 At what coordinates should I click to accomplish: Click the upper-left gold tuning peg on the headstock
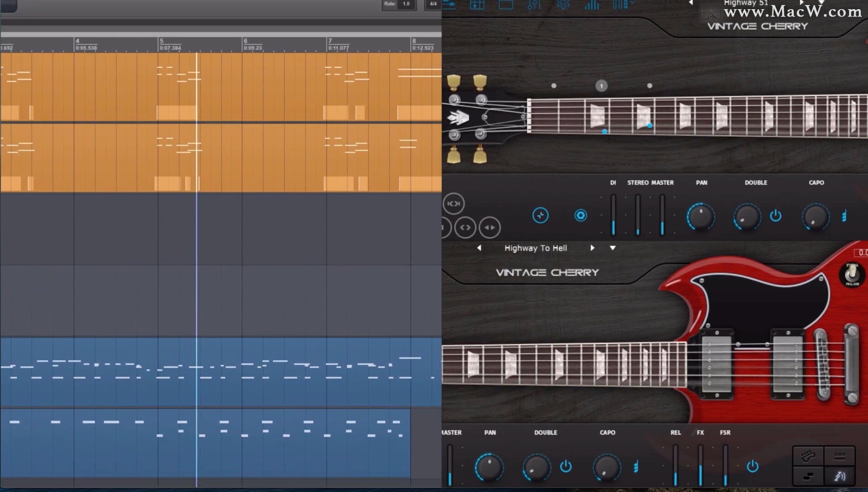454,82
